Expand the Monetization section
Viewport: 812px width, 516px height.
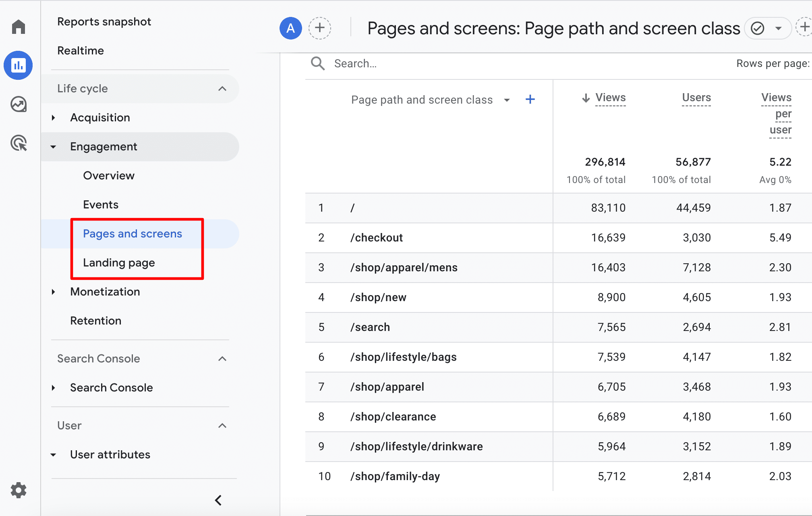(x=105, y=291)
